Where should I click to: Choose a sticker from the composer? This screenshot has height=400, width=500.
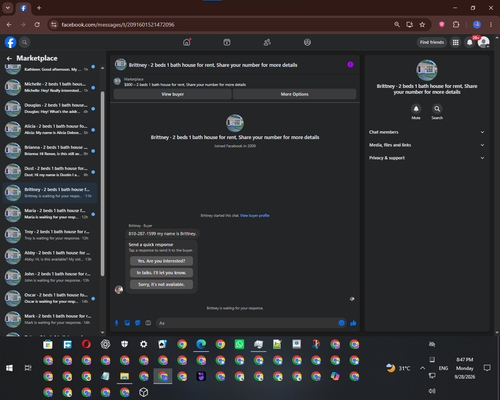click(138, 323)
